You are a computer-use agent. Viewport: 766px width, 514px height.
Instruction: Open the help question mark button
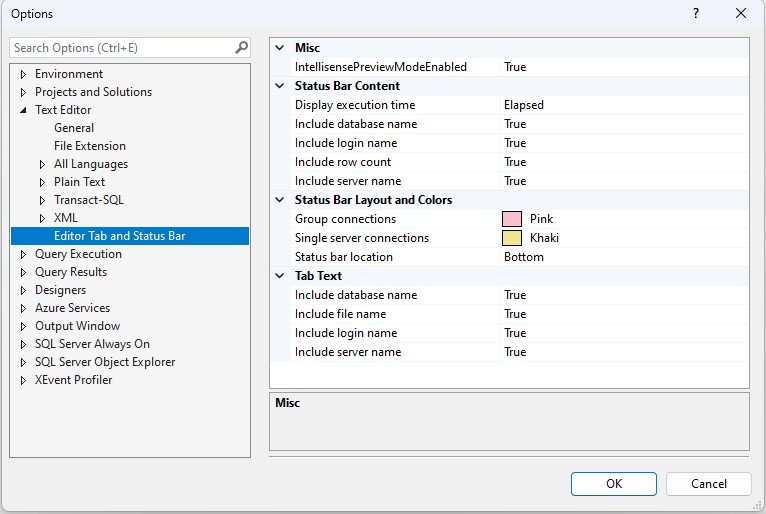[x=696, y=14]
